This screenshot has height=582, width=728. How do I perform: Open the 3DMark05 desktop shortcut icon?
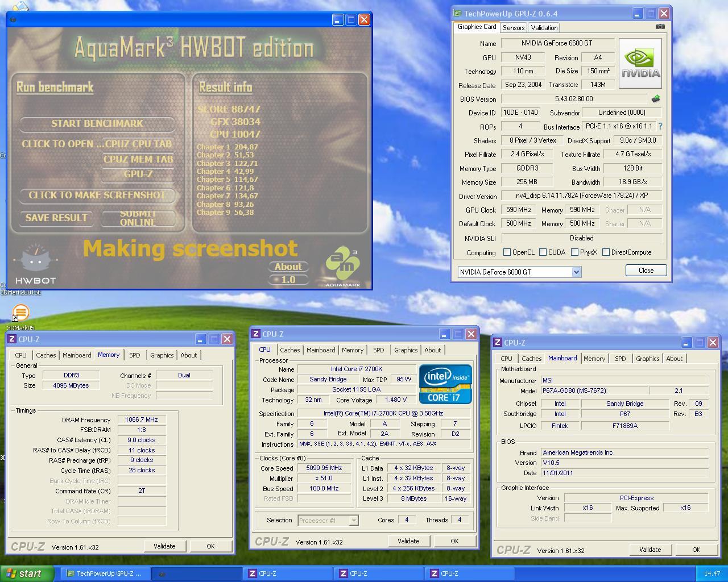tap(20, 313)
